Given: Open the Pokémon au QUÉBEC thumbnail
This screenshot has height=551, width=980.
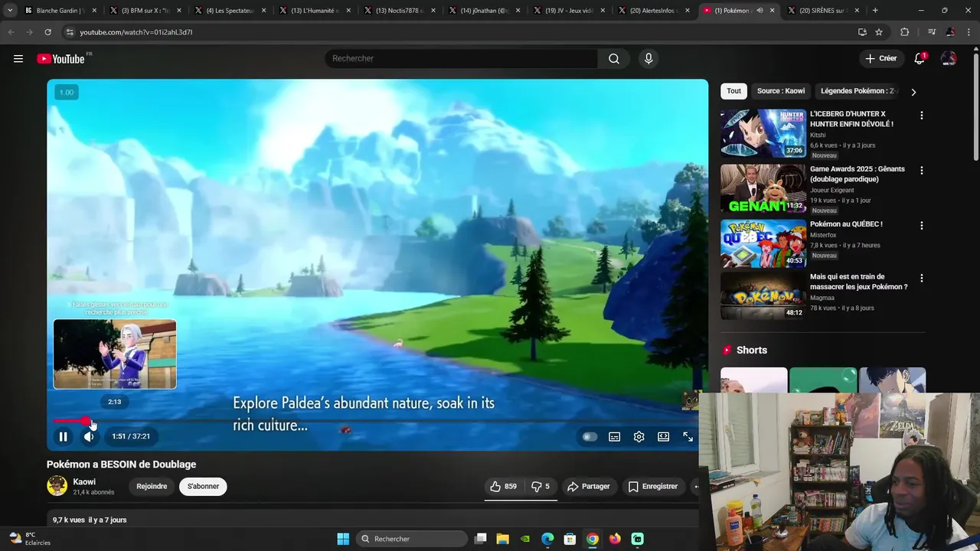Looking at the screenshot, I should (x=763, y=243).
